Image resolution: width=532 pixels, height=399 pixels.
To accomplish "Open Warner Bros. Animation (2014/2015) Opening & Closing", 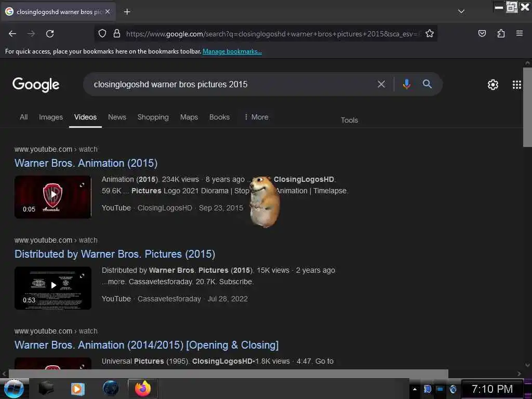I will click(x=147, y=345).
